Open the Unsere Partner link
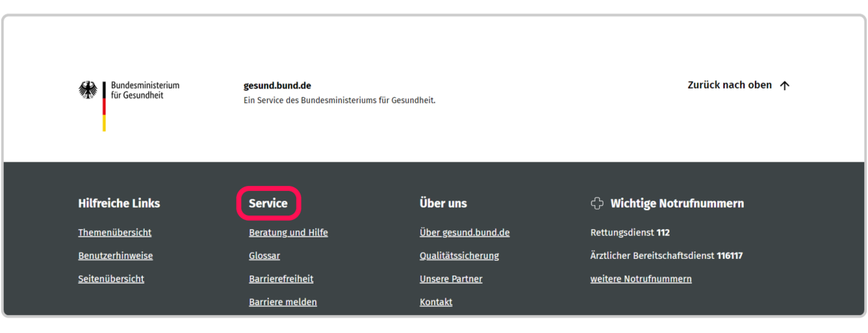Image resolution: width=868 pixels, height=333 pixels. (x=451, y=279)
